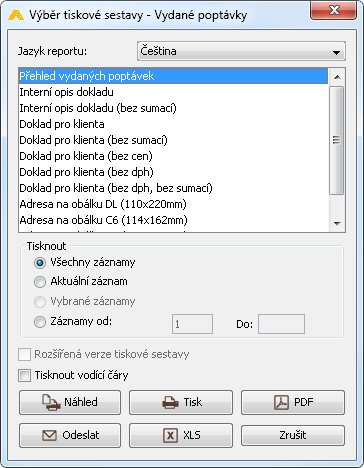Click the Do input field
This screenshot has width=364, height=468.
point(281,324)
